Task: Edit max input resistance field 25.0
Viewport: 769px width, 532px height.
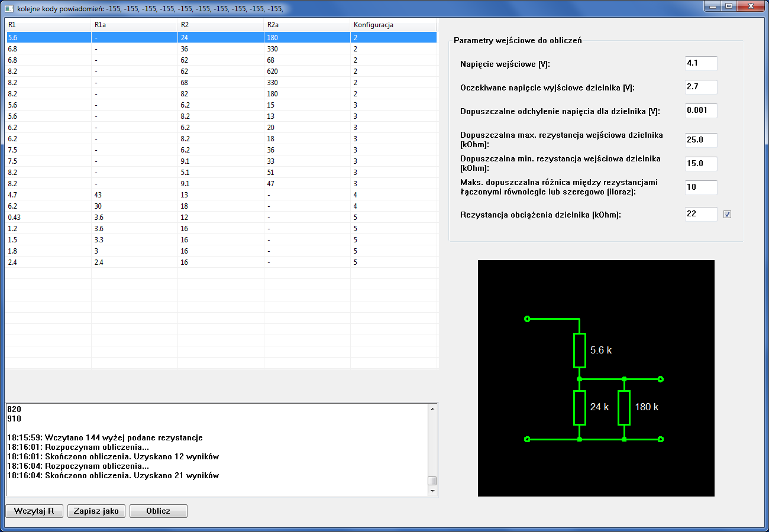Action: pos(701,140)
